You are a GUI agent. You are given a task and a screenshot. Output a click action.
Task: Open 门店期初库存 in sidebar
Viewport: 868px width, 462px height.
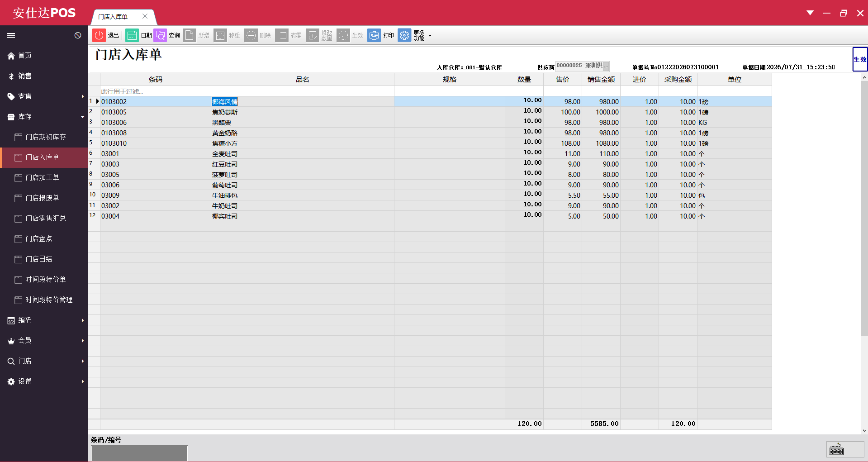(x=44, y=137)
